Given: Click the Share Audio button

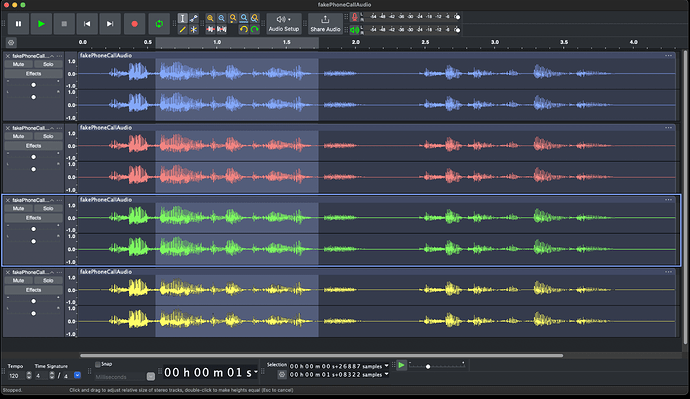Looking at the screenshot, I should click(x=325, y=24).
